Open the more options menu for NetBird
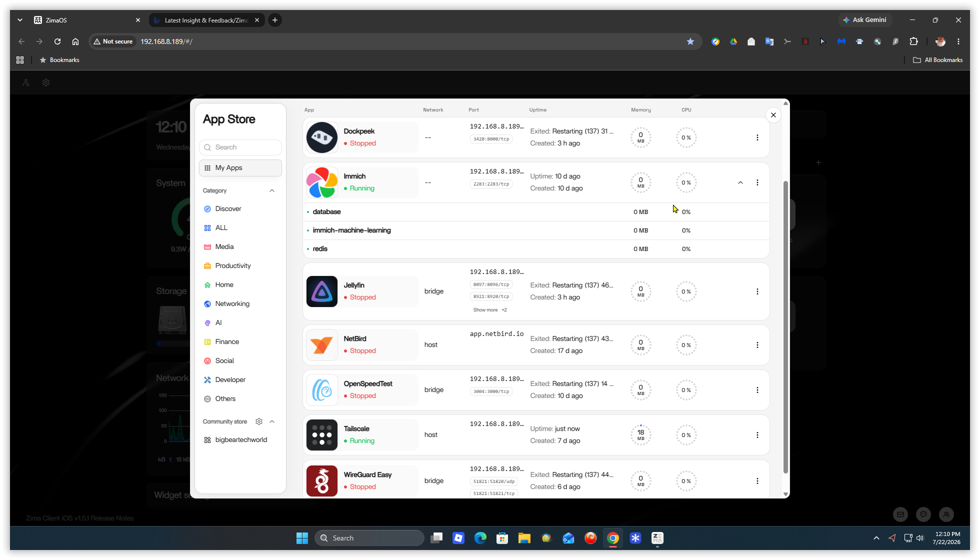980x560 pixels. coord(757,345)
